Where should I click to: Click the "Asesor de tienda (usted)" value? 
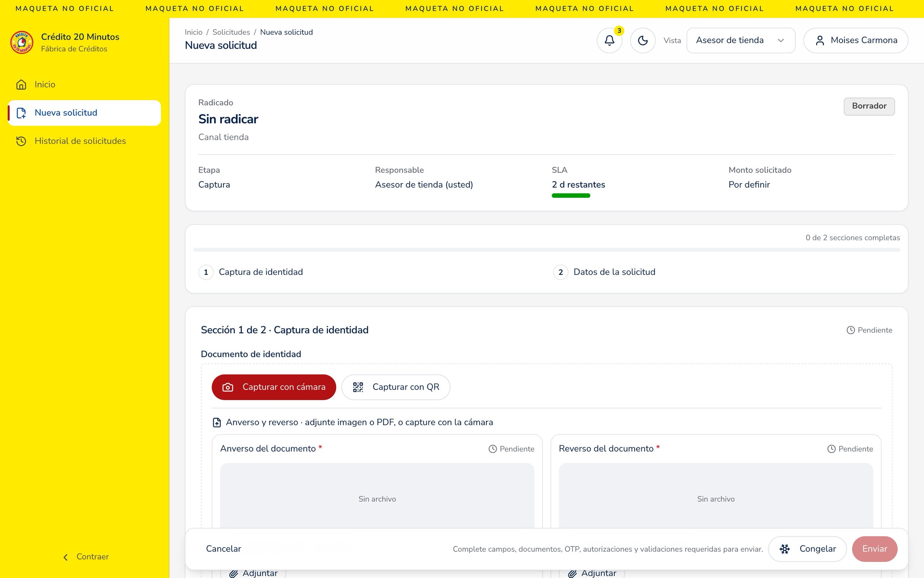click(x=424, y=185)
